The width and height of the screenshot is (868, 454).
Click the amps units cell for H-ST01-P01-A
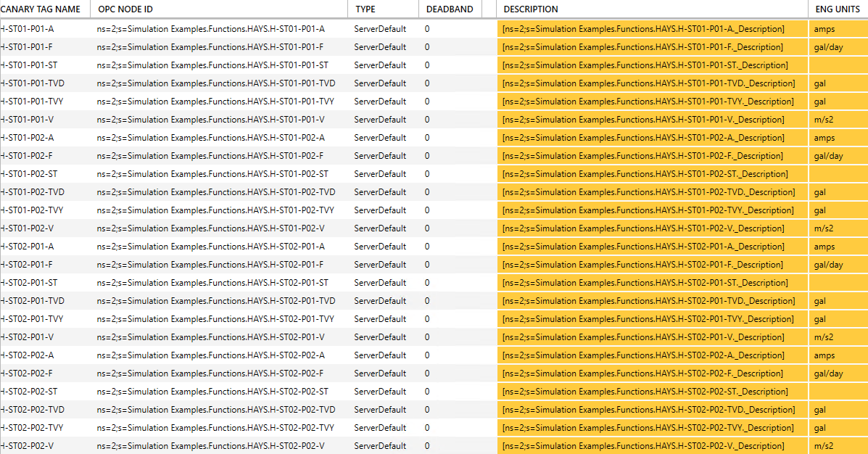point(824,29)
